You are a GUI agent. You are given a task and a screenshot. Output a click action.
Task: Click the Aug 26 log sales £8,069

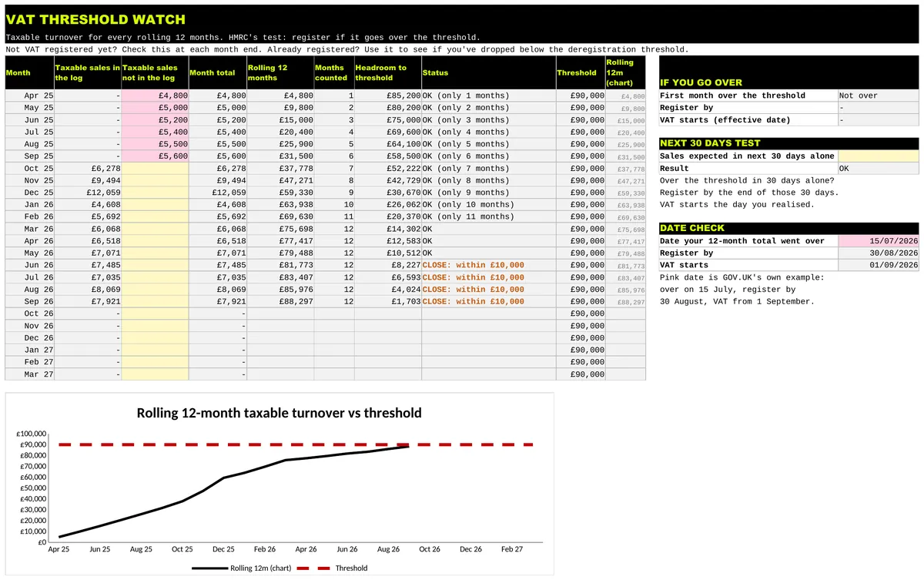click(x=88, y=290)
